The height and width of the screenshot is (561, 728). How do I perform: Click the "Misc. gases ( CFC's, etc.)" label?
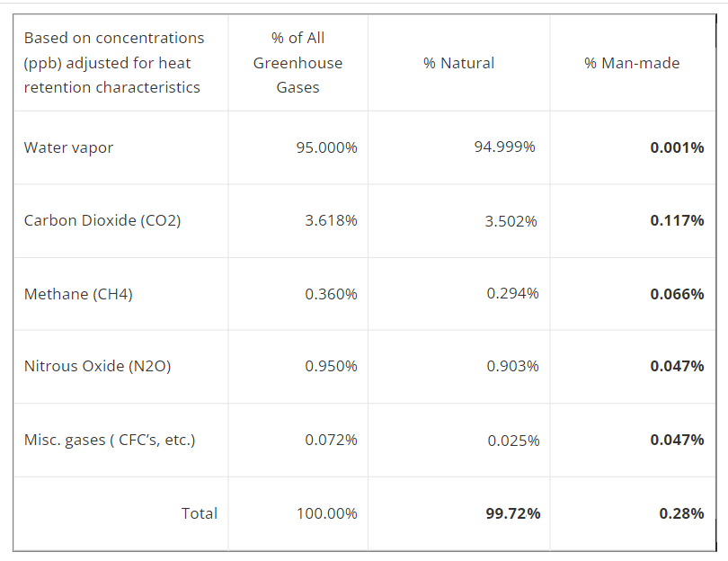tap(110, 440)
